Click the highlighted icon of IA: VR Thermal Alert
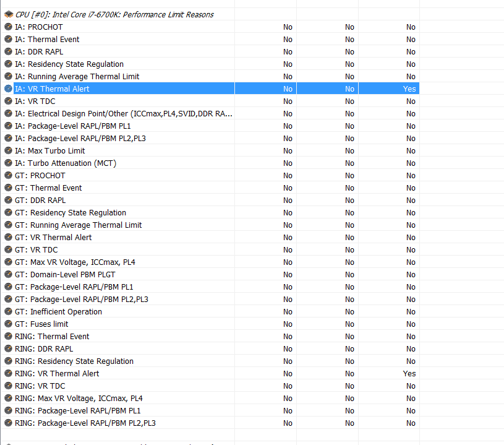 (x=9, y=89)
